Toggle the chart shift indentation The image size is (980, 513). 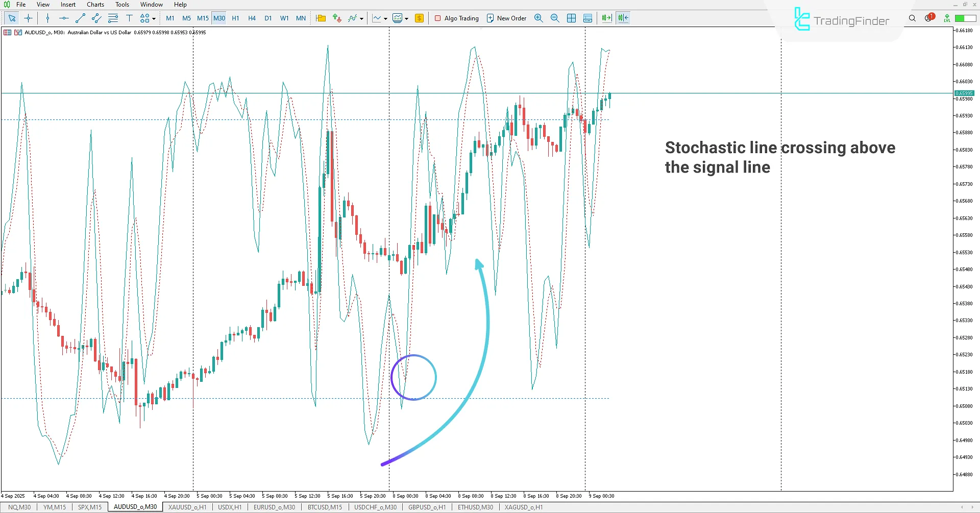click(623, 18)
